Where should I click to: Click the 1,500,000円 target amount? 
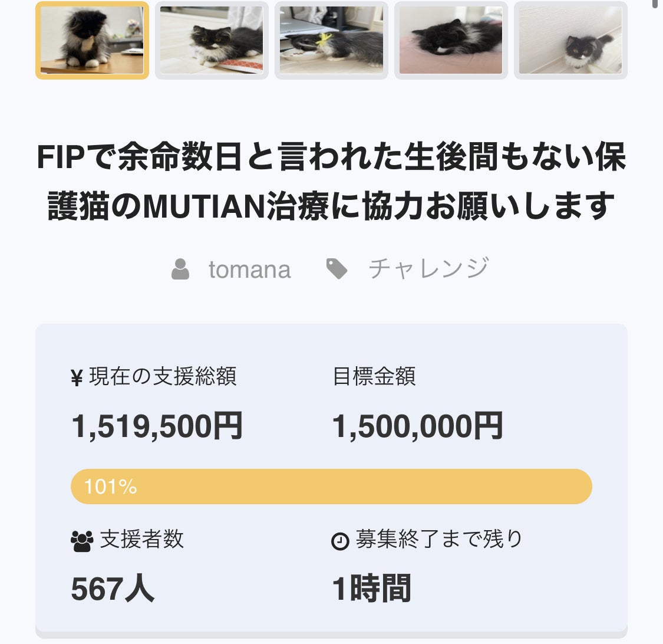tap(418, 426)
